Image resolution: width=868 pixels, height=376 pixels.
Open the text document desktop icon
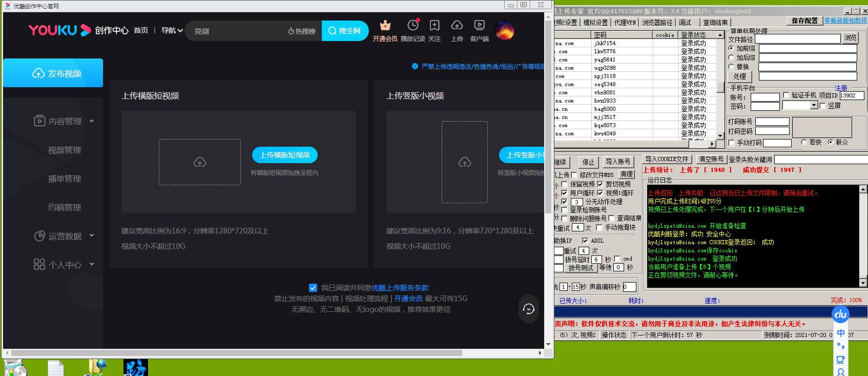55,368
